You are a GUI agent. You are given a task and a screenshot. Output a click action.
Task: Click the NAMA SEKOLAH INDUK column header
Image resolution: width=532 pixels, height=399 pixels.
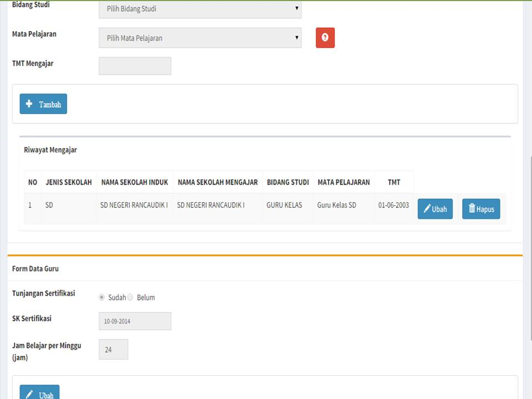tap(135, 182)
